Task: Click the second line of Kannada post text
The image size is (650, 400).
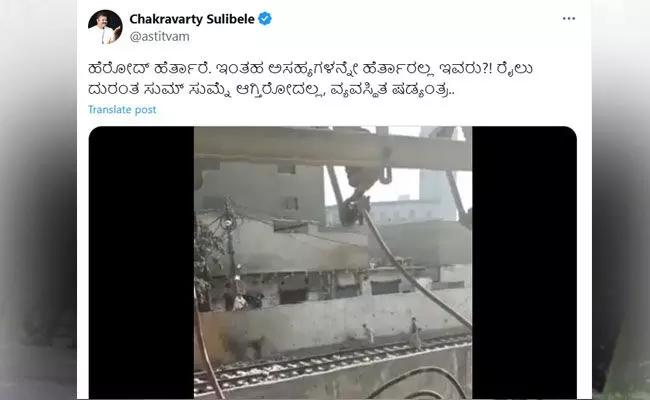Action: 272,90
